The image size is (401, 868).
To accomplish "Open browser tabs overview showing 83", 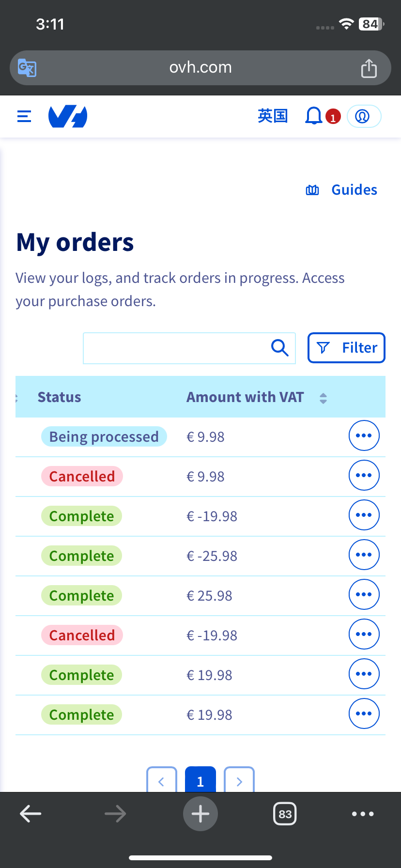I will coord(285,814).
